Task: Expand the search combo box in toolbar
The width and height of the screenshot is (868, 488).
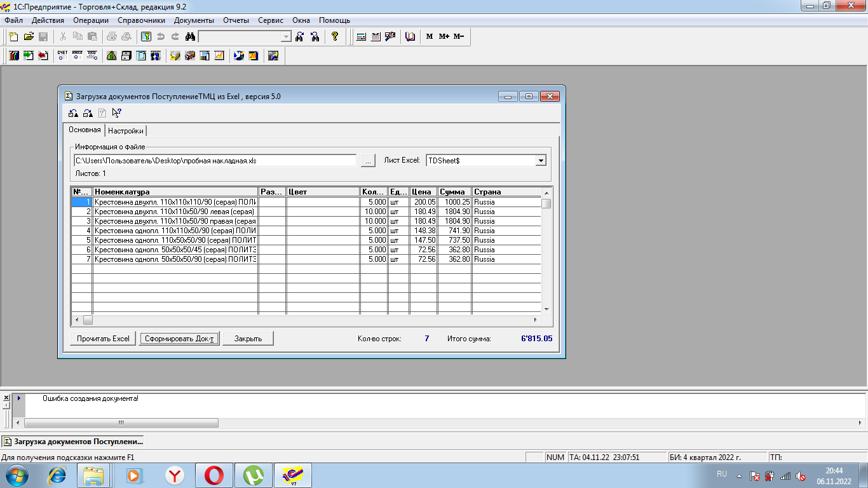Action: click(x=286, y=37)
